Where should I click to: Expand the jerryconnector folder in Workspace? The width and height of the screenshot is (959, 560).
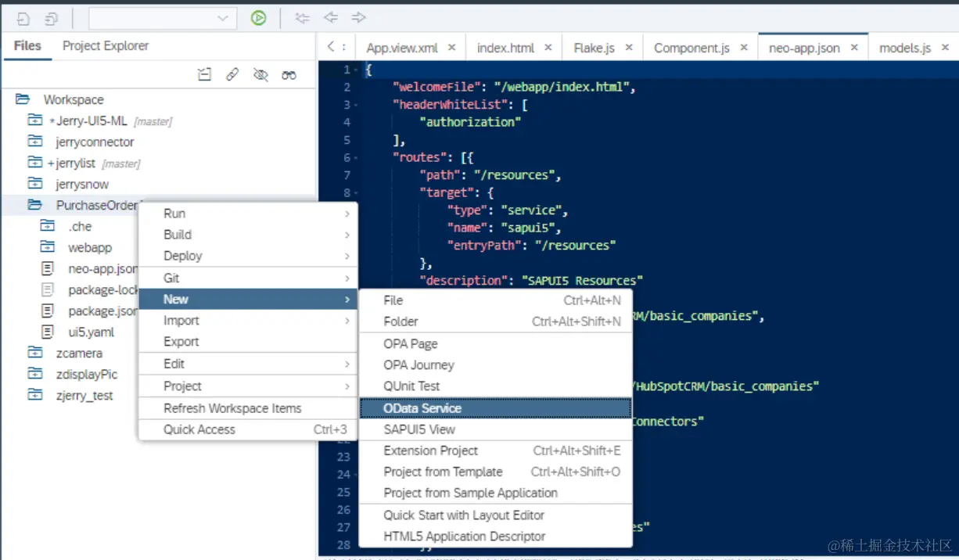click(x=34, y=142)
